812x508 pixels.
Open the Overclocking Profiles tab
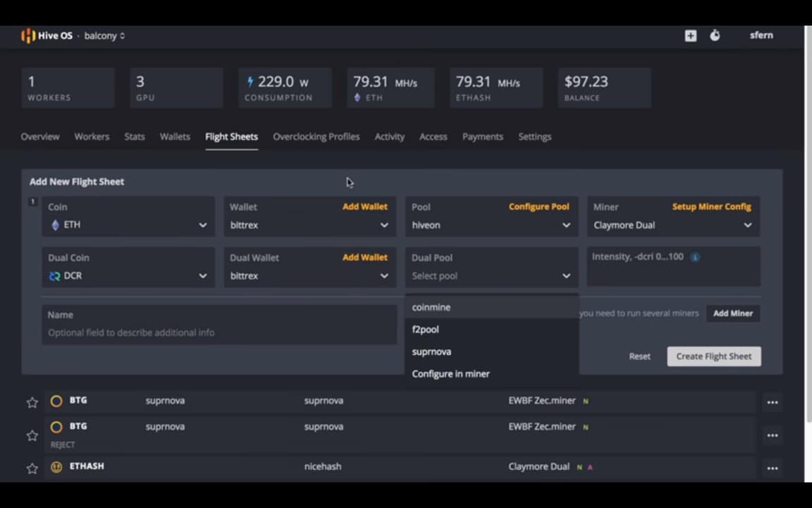(316, 137)
